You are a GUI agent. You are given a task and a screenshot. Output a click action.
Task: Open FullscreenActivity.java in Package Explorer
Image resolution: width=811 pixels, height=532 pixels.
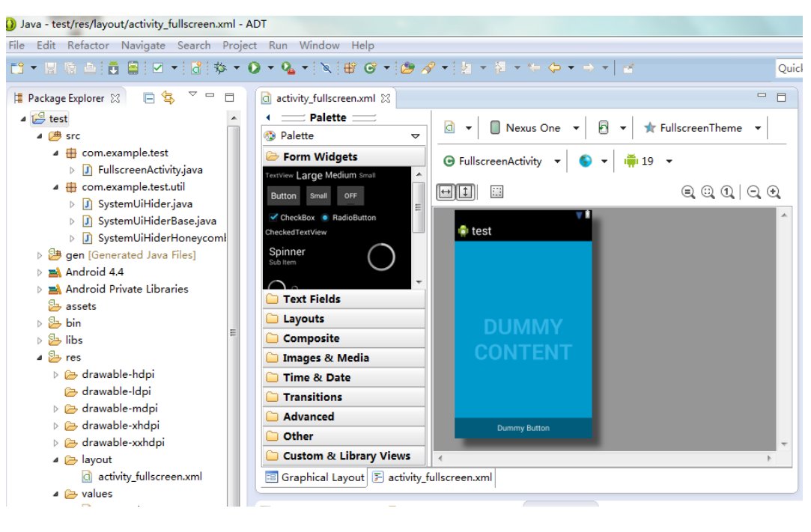click(150, 170)
